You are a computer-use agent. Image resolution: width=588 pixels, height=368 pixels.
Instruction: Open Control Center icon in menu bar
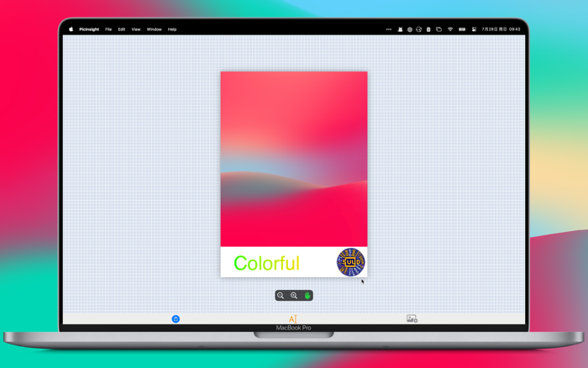[x=474, y=29]
